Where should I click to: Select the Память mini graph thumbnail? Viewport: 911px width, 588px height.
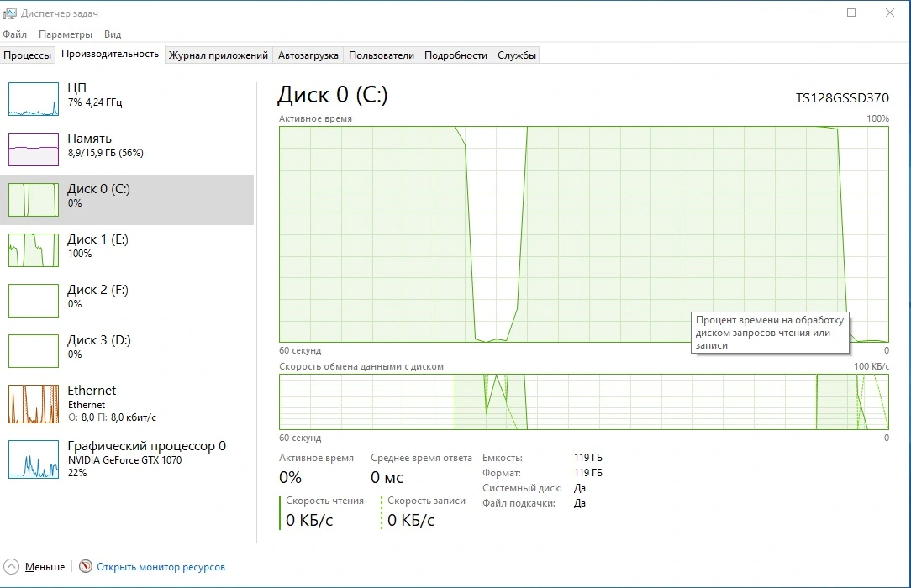tap(34, 150)
